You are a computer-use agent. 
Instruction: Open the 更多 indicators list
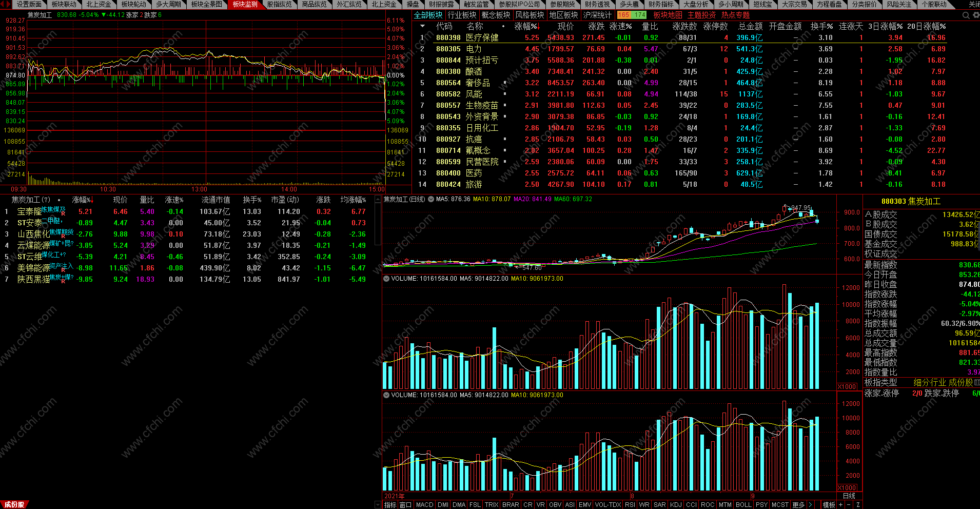point(798,505)
